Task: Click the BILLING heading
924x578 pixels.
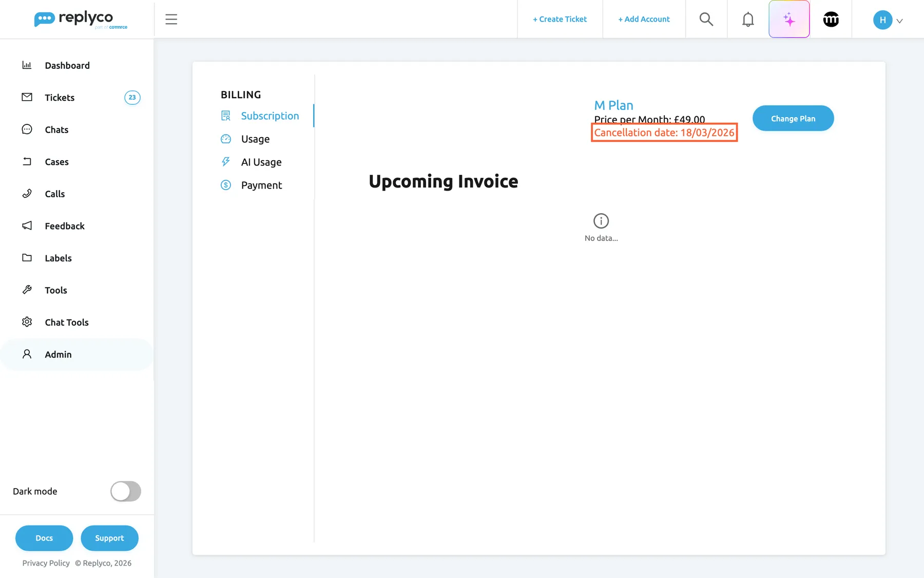Action: [241, 95]
